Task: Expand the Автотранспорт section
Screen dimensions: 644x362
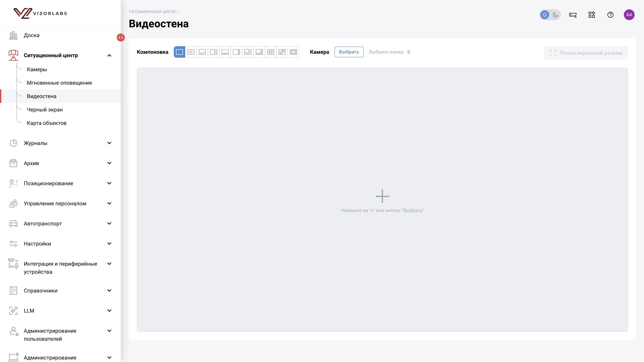Action: pos(109,224)
